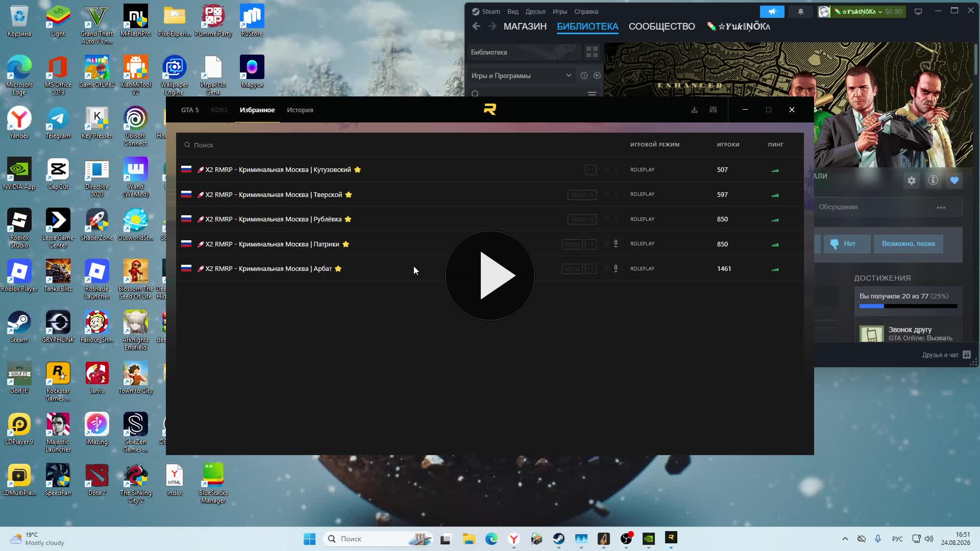Open Telegram desktop shortcut
Image resolution: width=980 pixels, height=551 pixels.
pyautogui.click(x=58, y=123)
